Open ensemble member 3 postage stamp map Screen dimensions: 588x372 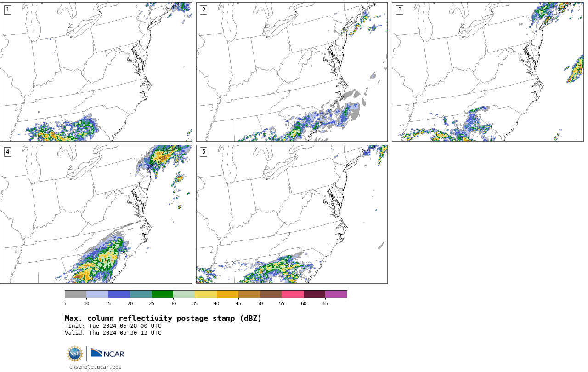point(488,72)
